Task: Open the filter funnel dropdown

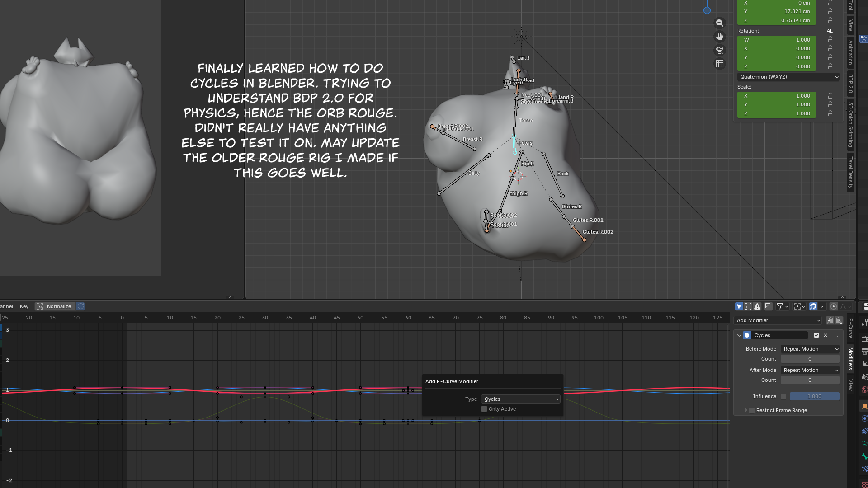Action: (x=783, y=306)
